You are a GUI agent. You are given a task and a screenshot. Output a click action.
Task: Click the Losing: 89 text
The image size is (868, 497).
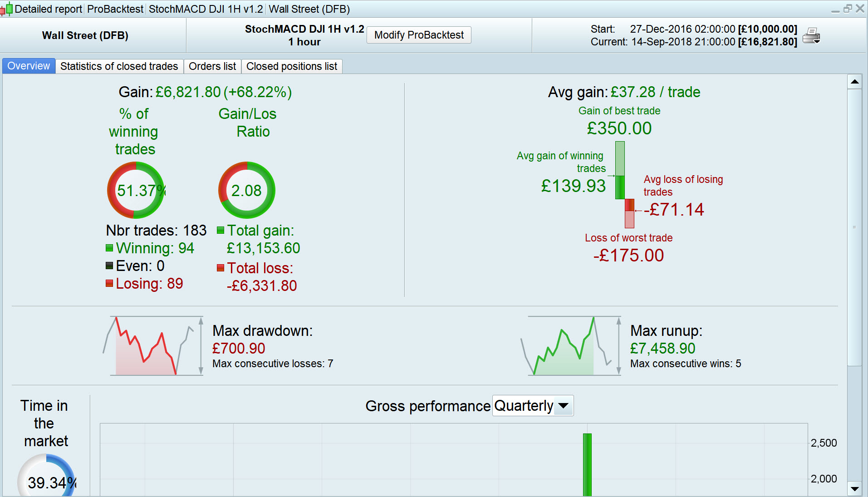tap(149, 284)
